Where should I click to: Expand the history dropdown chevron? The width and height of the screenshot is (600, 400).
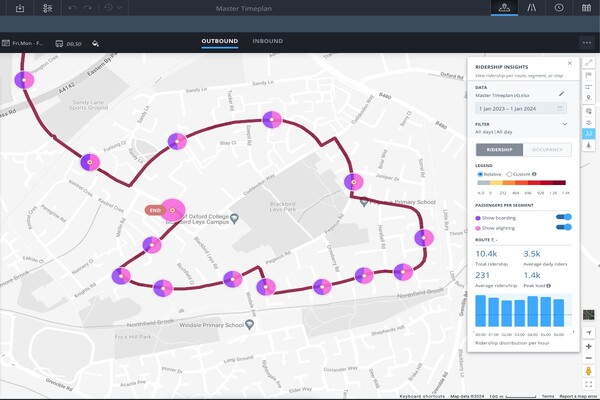click(x=120, y=8)
